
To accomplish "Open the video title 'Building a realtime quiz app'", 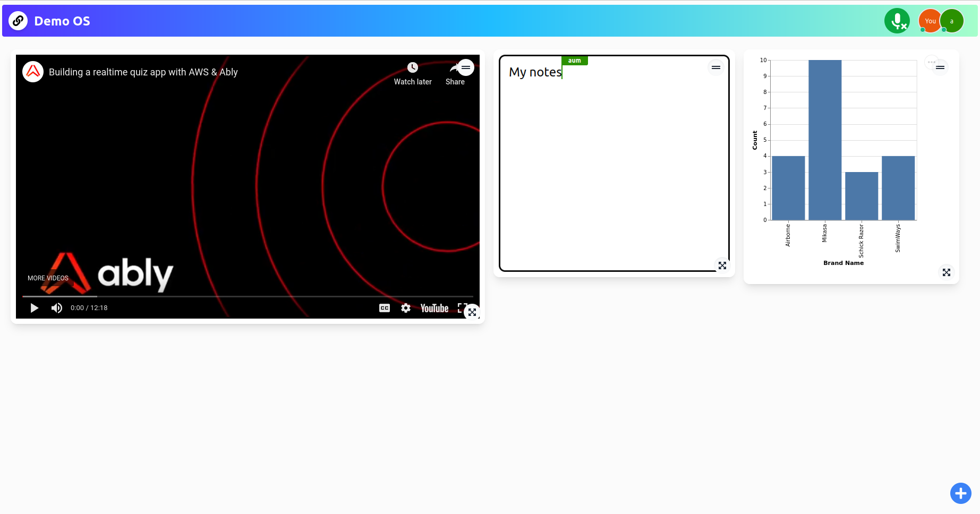I will pyautogui.click(x=143, y=72).
